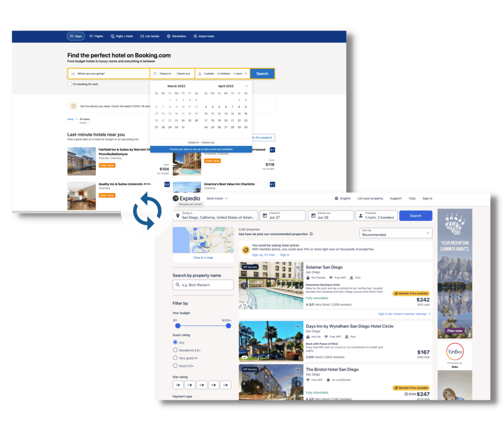Click the Expedia Search button

coord(415,215)
